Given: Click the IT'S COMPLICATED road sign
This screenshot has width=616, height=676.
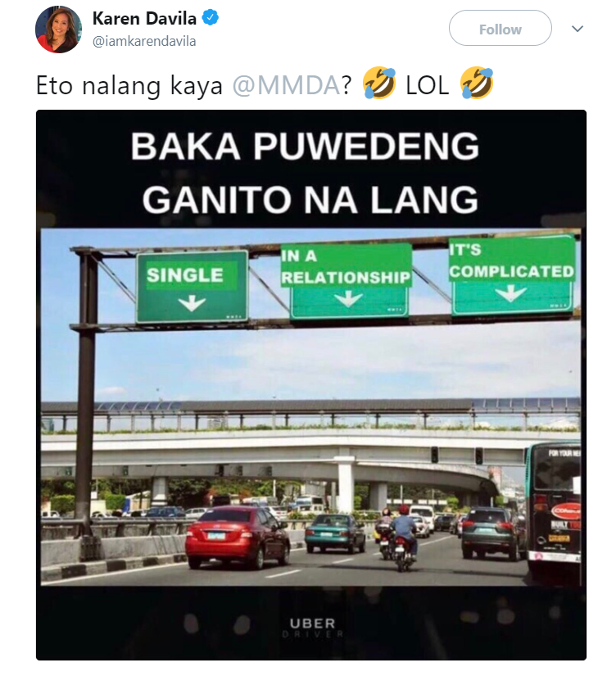Looking at the screenshot, I should pos(512,274).
